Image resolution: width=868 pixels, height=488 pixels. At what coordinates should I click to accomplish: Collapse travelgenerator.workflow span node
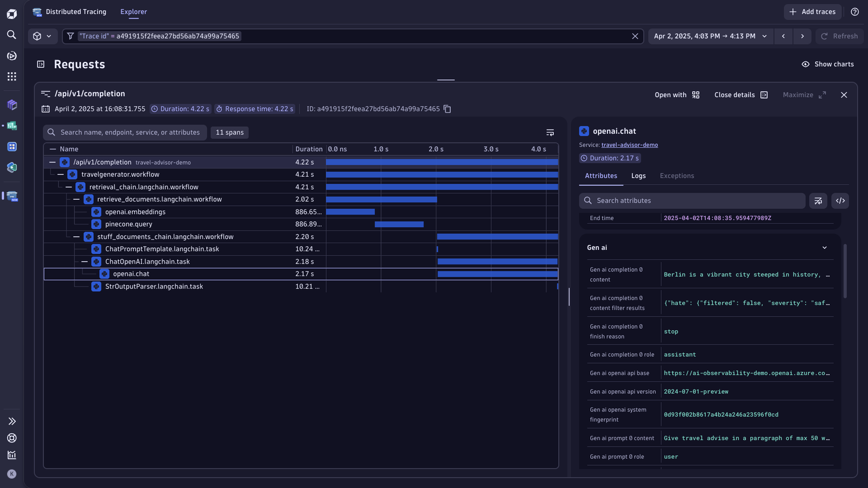click(61, 175)
